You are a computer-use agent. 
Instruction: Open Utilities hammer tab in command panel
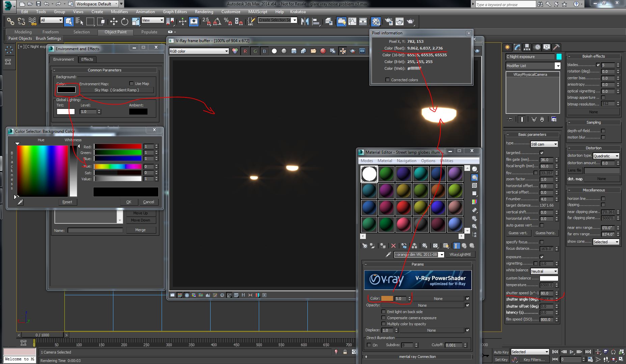coord(556,47)
